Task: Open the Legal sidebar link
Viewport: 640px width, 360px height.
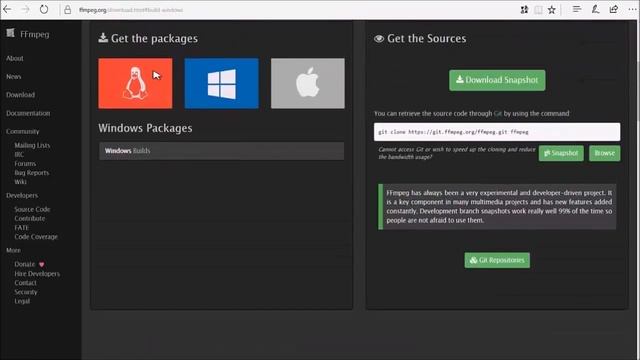Action: coord(22,301)
